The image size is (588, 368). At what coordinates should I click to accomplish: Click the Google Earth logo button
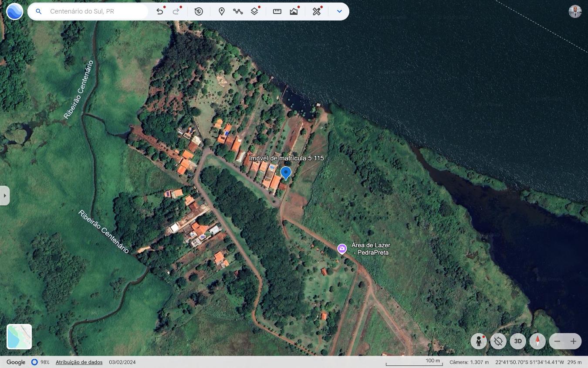tap(14, 11)
